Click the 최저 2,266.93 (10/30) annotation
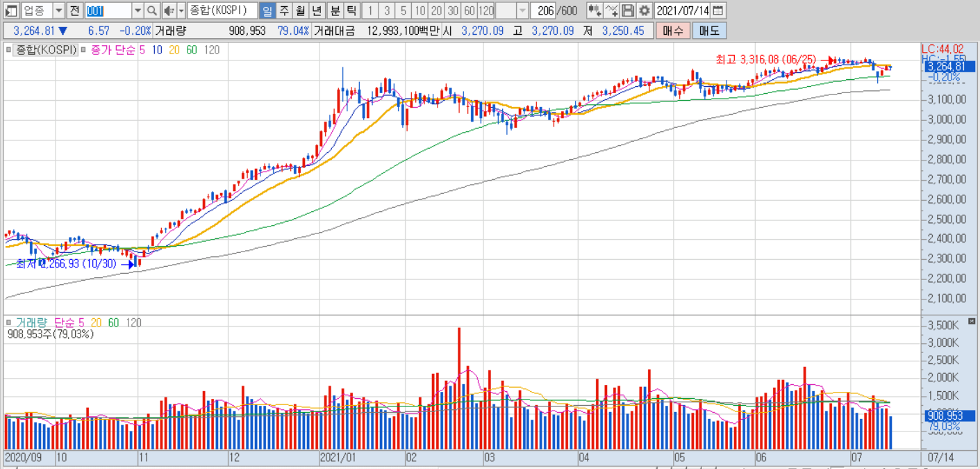The height and width of the screenshot is (469, 980). (x=67, y=264)
